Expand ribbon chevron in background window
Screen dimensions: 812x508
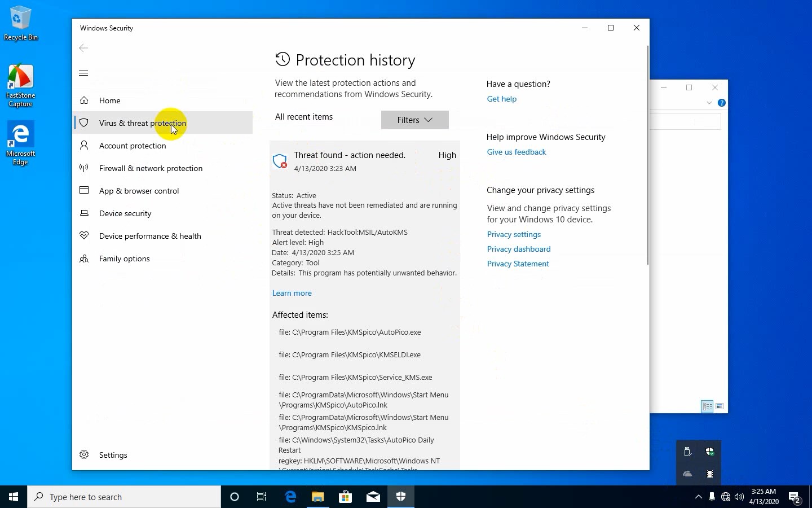[x=709, y=103]
